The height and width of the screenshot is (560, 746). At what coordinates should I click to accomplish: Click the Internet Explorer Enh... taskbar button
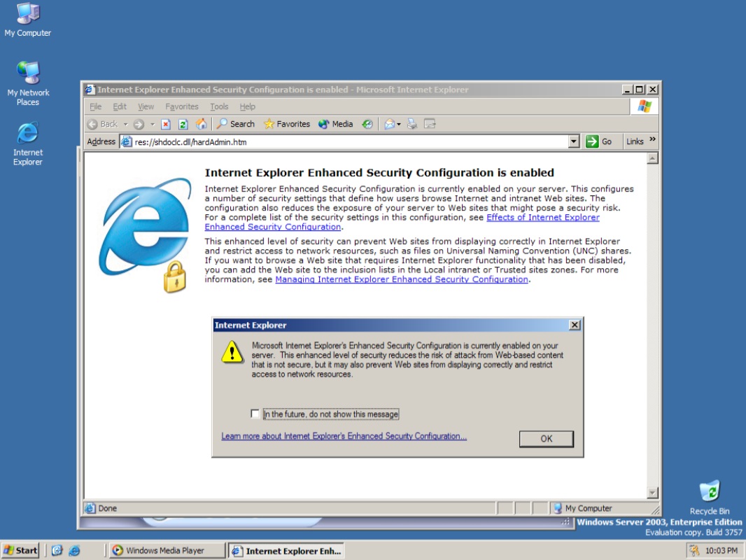(x=286, y=550)
